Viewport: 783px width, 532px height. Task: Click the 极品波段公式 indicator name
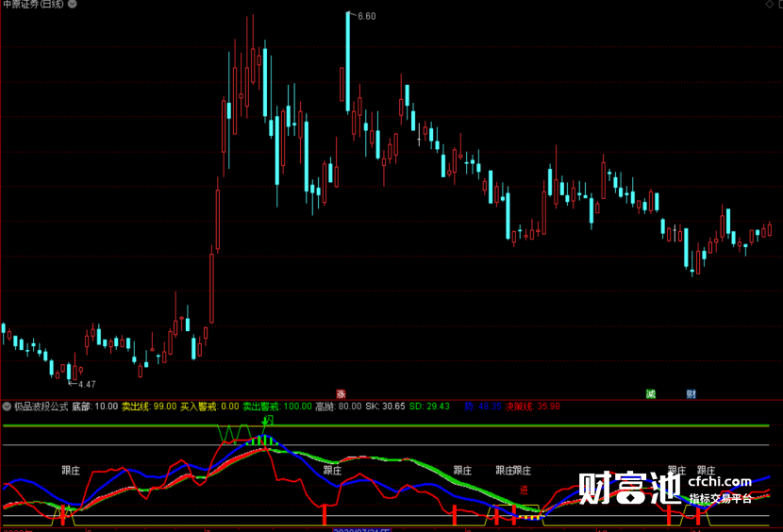point(41,407)
